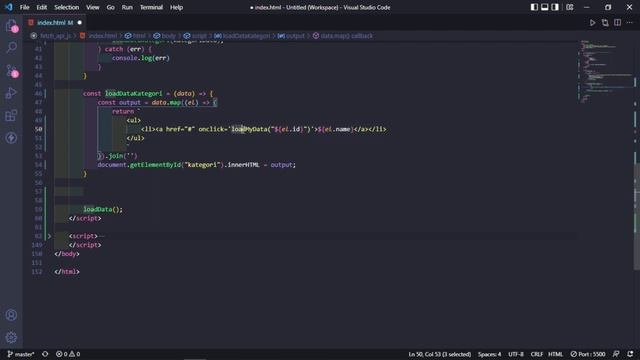Click line number 59 in the gutter
The height and width of the screenshot is (360, 640).
(x=38, y=209)
